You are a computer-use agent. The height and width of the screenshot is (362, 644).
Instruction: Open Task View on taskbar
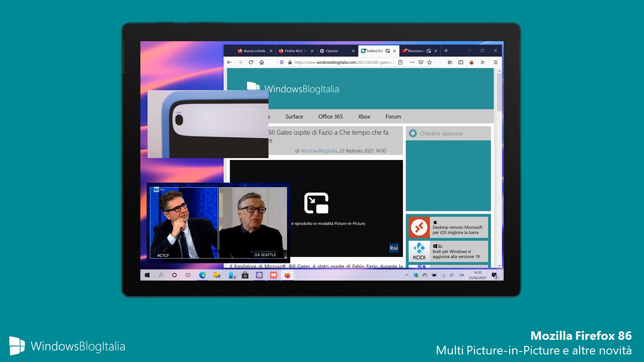[188, 275]
